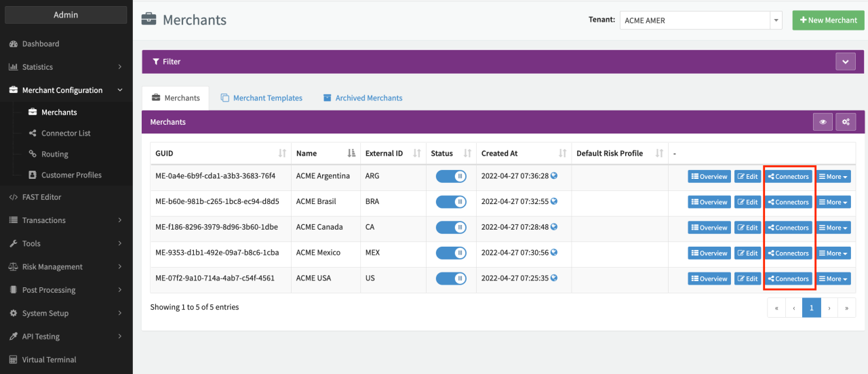Click the eye visibility icon in Merchants header

(823, 122)
